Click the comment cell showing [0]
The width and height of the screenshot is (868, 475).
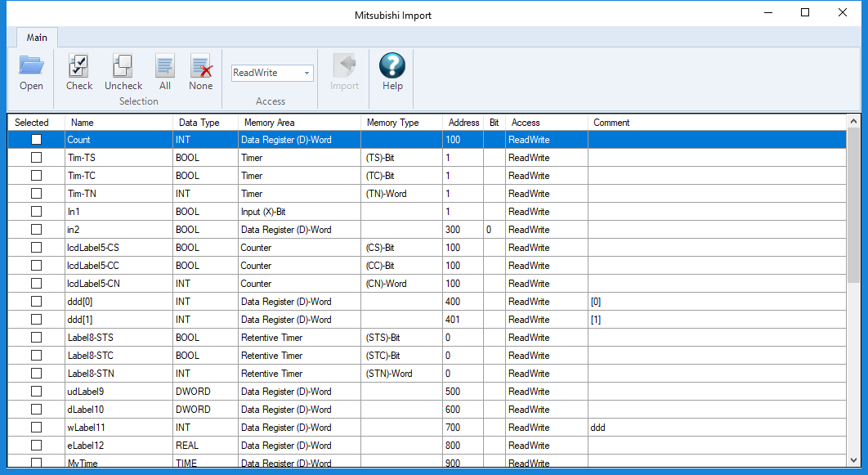coord(717,301)
